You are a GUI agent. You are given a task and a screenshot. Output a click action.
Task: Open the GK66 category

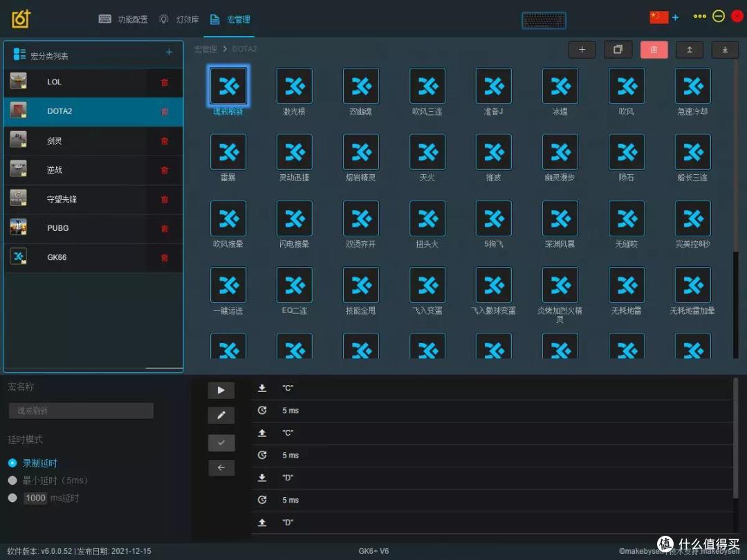click(x=93, y=258)
